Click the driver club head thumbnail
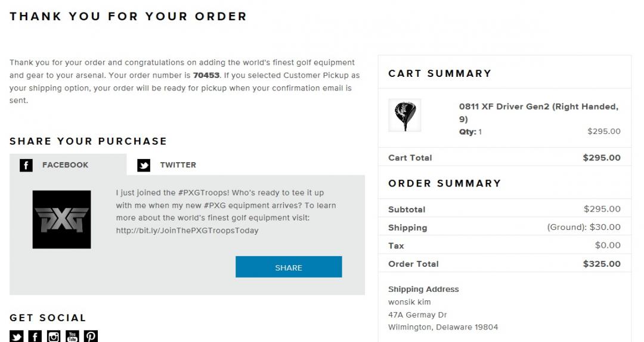644x342 pixels. pos(405,115)
